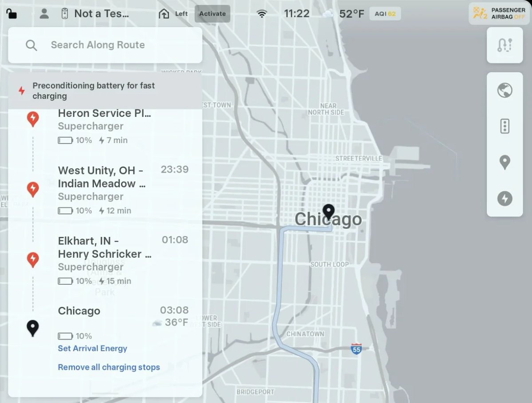Click Remove all charging stops
532x403 pixels.
pos(109,367)
